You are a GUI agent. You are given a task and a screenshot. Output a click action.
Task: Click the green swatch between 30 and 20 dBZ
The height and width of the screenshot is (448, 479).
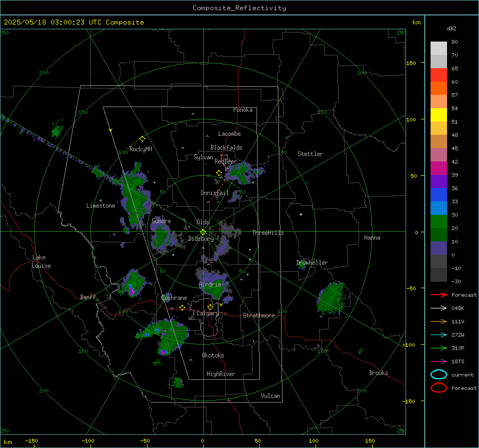point(439,222)
